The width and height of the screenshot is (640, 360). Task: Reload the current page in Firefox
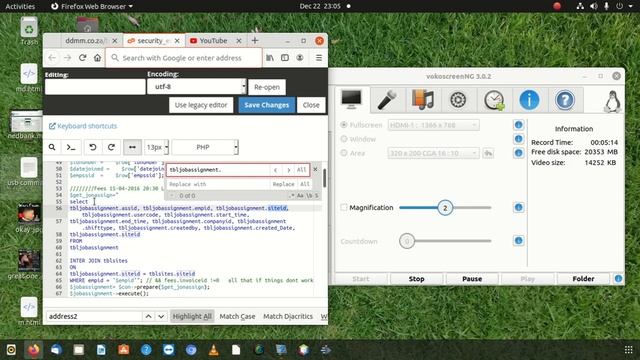pyautogui.click(x=82, y=58)
